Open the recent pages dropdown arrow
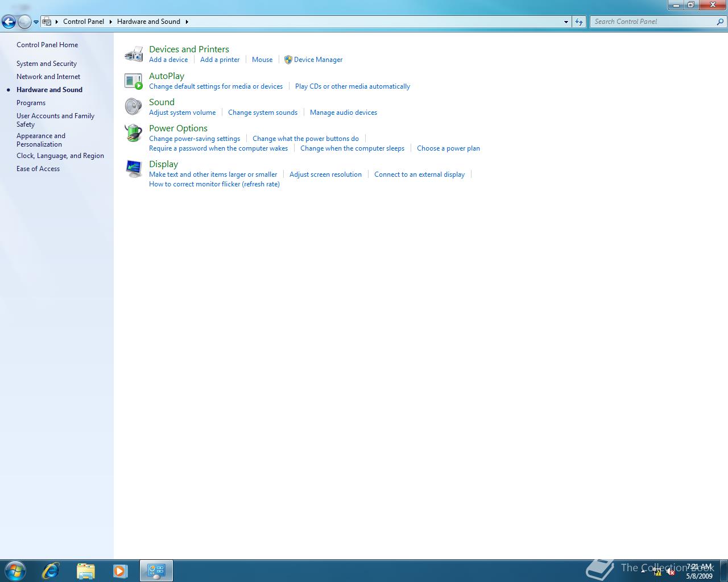728x582 pixels. click(36, 22)
